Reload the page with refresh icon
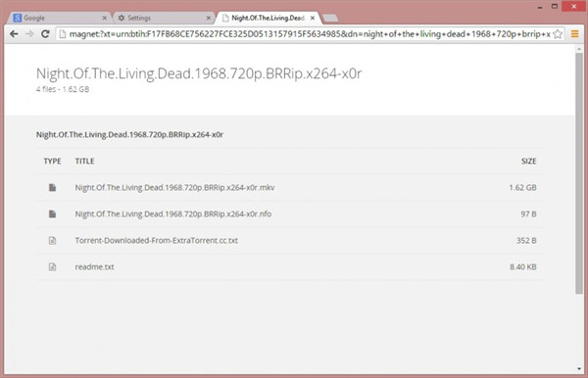The width and height of the screenshot is (588, 378). pos(45,34)
